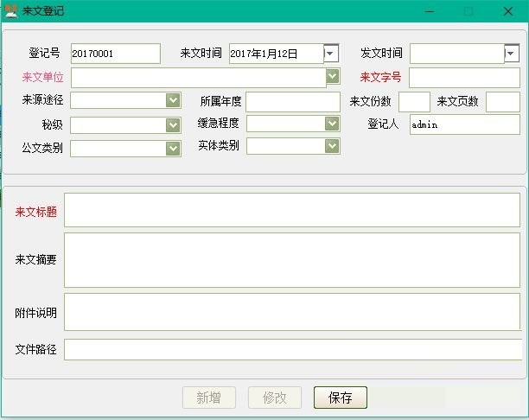The image size is (529, 420).
Task: Focus the 文件路径 input field
Action: pos(293,350)
